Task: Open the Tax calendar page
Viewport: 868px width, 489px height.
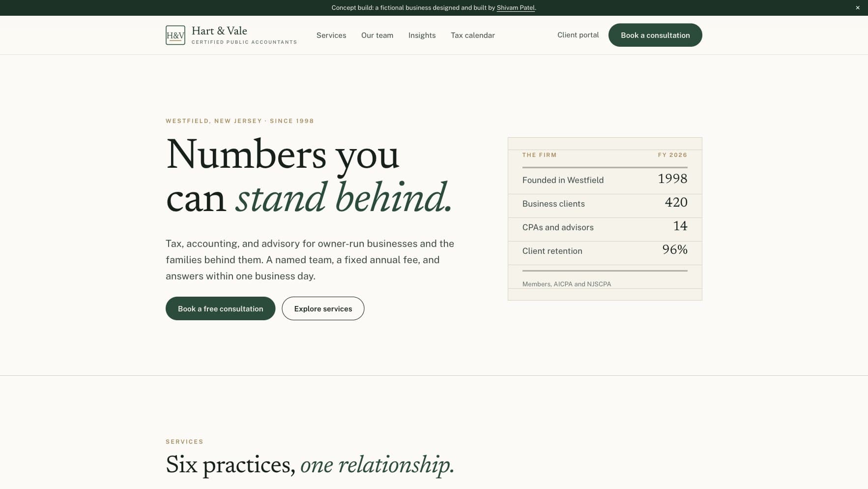Action: tap(473, 35)
